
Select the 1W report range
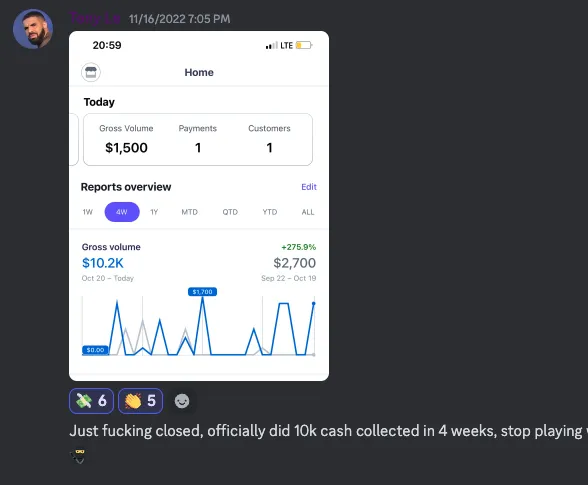87,212
